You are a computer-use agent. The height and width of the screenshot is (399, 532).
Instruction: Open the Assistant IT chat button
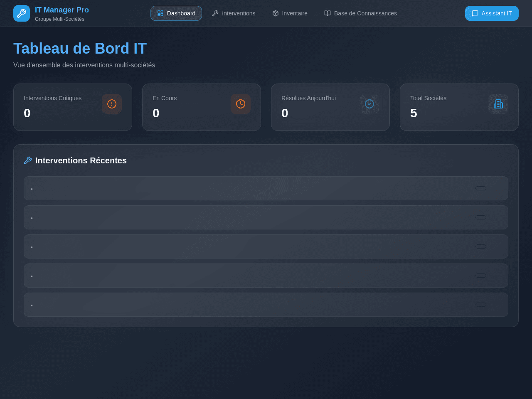pos(492,13)
